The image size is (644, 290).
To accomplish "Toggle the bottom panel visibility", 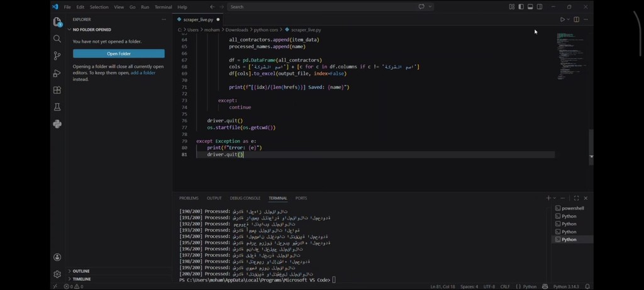I will pos(530,7).
